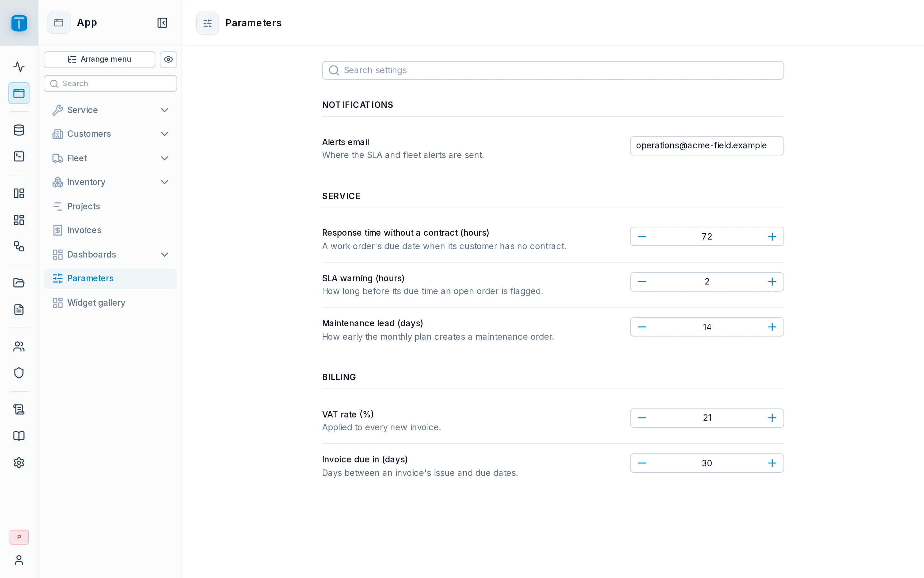Click the Search settings field
The height and width of the screenshot is (578, 924).
point(553,70)
